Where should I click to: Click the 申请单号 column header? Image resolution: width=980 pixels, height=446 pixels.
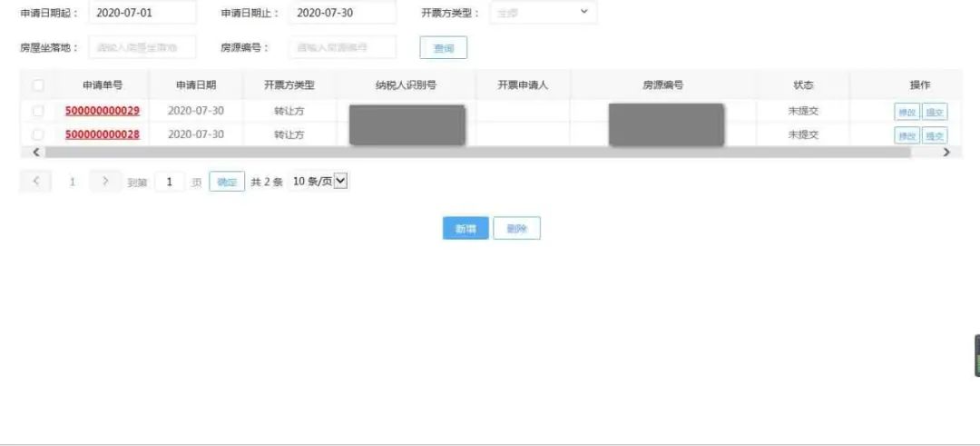[103, 85]
